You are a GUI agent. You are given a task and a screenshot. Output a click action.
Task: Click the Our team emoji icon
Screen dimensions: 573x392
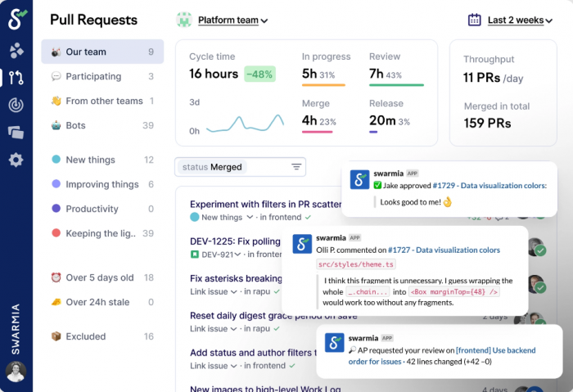pyautogui.click(x=56, y=52)
